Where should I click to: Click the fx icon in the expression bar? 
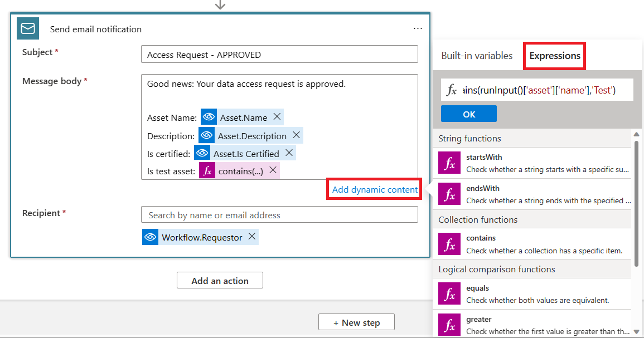click(452, 90)
